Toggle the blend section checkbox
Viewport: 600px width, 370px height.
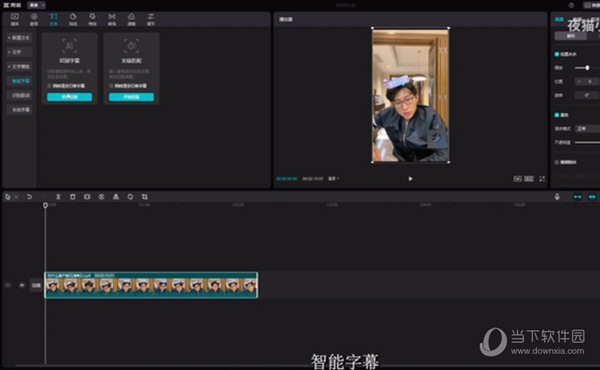(x=557, y=115)
